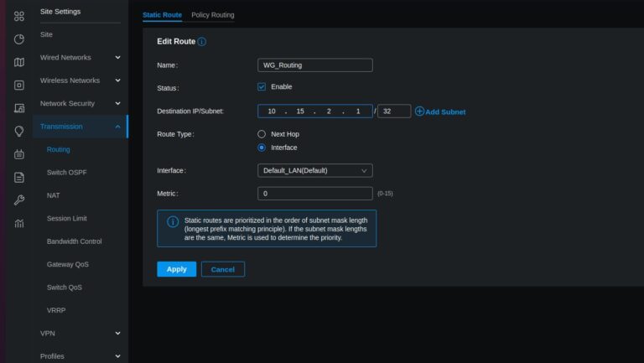The width and height of the screenshot is (644, 363).
Task: Click the third IP octet field 2
Action: tap(329, 111)
